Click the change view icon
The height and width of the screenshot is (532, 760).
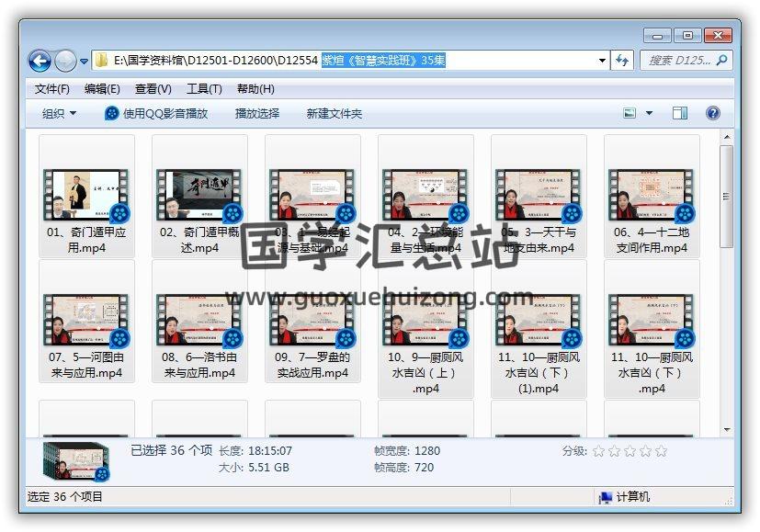click(630, 114)
